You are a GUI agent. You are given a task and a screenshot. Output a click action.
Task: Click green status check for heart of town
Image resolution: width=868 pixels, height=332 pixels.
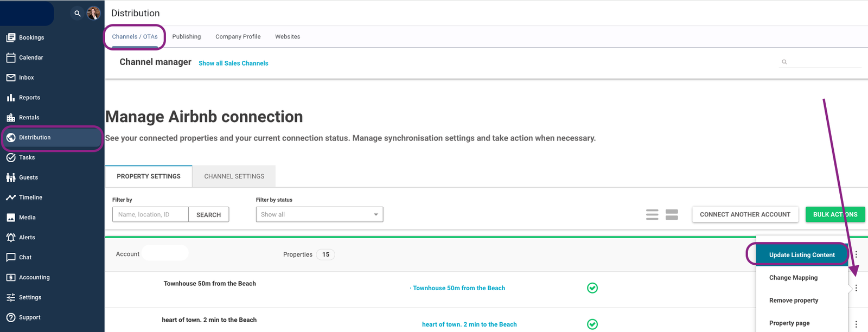[x=592, y=324]
